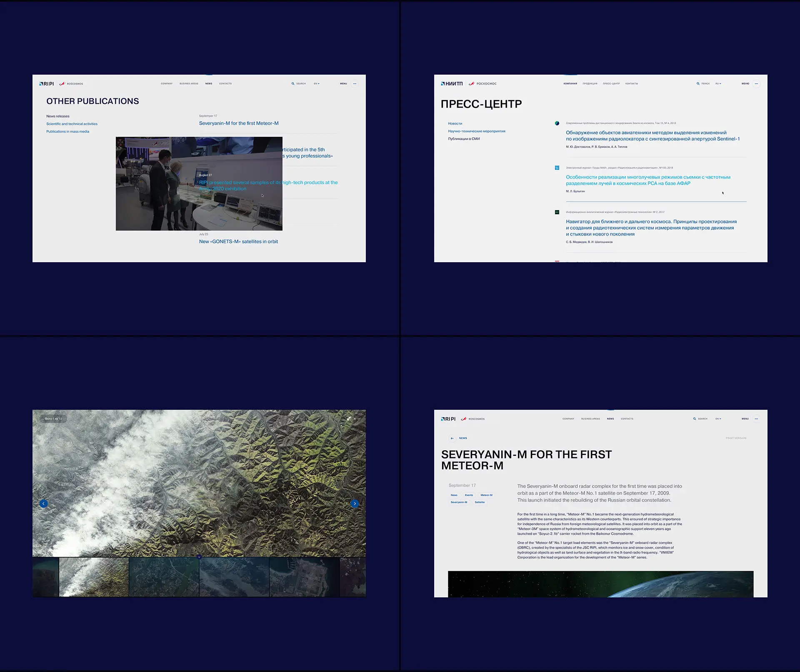Viewport: 800px width, 672px height.
Task: Toggle fullscreen in the photo gallery
Action: point(349,419)
